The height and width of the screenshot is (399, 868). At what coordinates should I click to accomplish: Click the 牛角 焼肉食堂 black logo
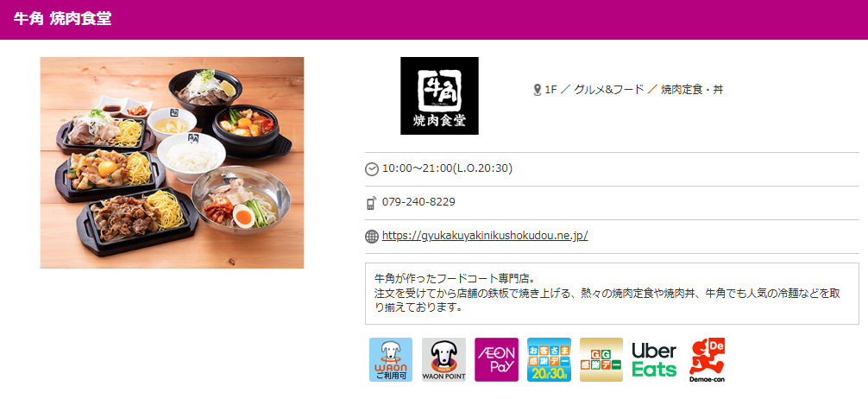439,96
